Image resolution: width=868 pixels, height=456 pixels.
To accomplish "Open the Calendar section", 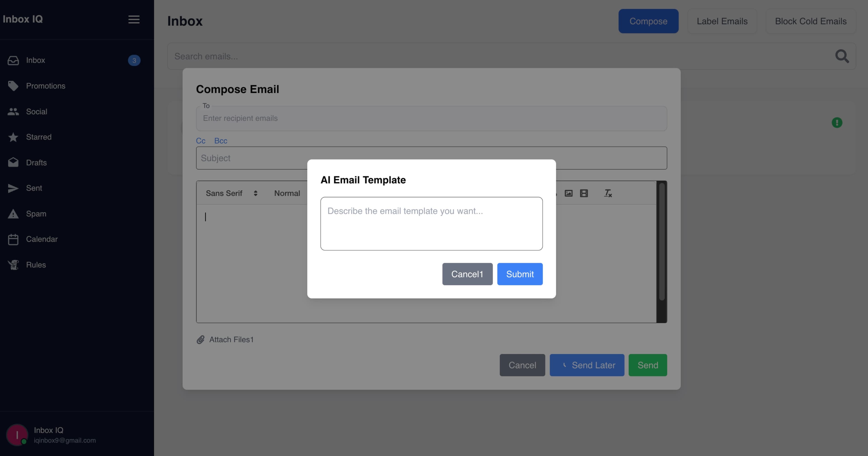I will click(x=42, y=239).
